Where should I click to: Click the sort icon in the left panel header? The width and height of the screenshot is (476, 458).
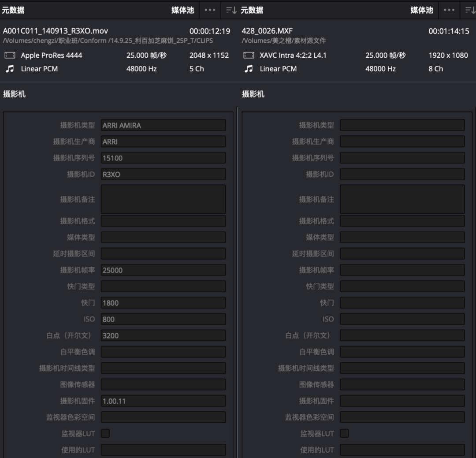pos(231,10)
